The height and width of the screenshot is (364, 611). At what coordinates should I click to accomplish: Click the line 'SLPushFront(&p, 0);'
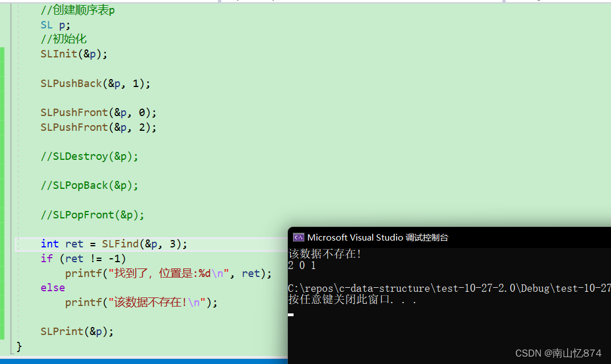tap(98, 113)
